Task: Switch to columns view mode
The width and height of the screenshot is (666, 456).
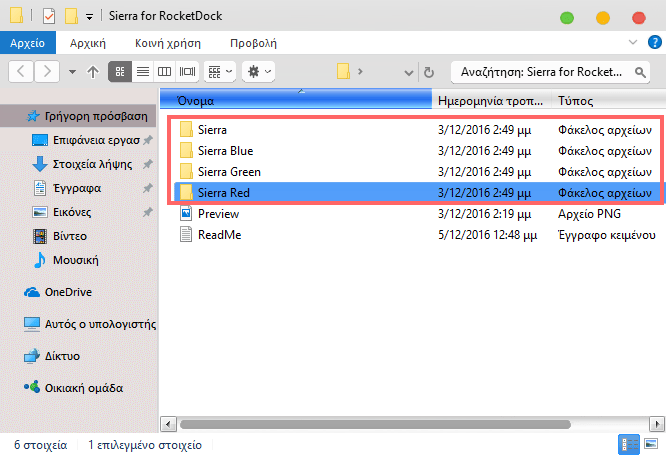Action: [x=164, y=71]
